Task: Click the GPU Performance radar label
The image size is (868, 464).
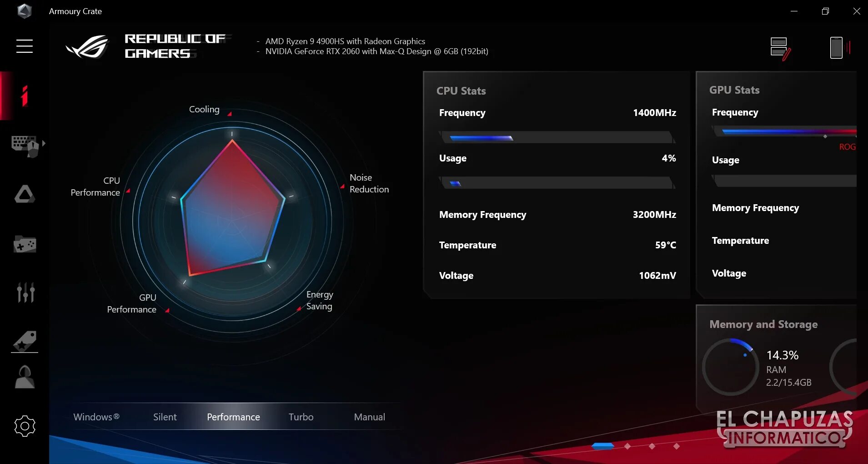Action: 132,303
